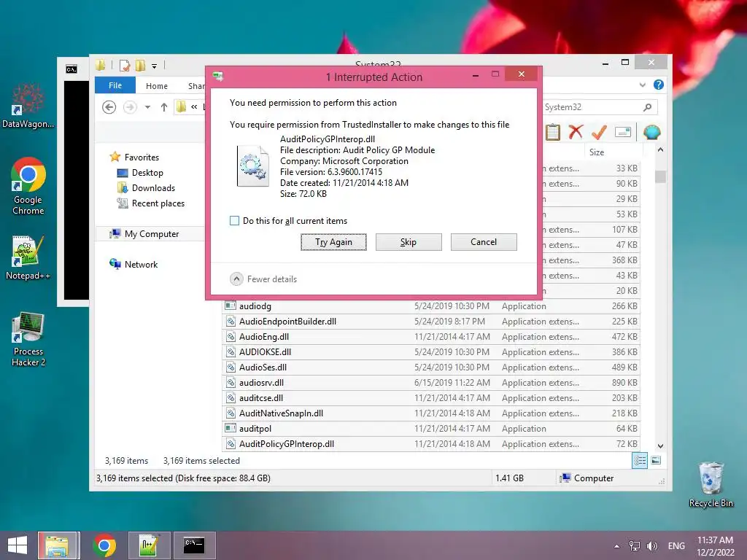The width and height of the screenshot is (747, 560).
Task: Select My Computer in navigation pane
Action: [x=152, y=234]
